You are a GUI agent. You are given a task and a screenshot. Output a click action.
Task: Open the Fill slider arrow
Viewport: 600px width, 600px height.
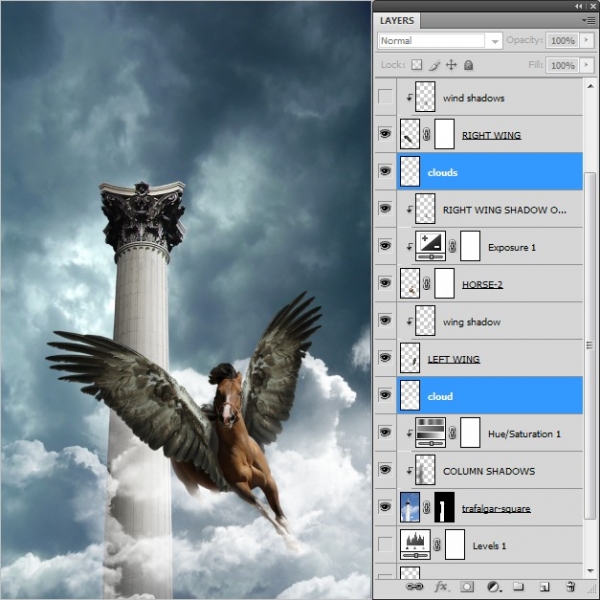[x=586, y=65]
